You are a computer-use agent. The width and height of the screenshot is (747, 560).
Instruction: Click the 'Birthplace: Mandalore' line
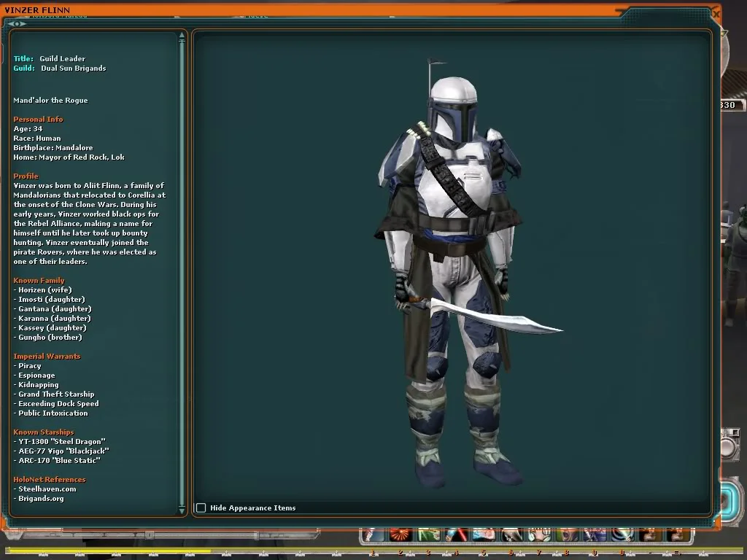(x=53, y=147)
